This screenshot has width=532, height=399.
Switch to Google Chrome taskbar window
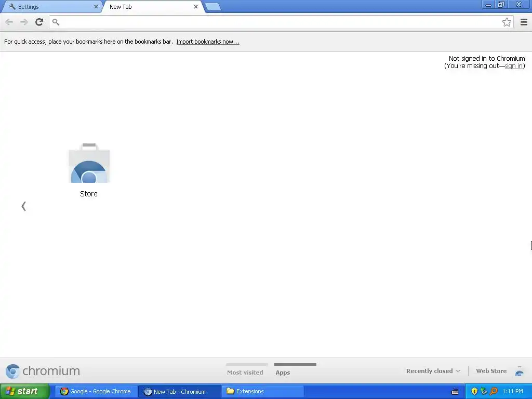click(96, 391)
